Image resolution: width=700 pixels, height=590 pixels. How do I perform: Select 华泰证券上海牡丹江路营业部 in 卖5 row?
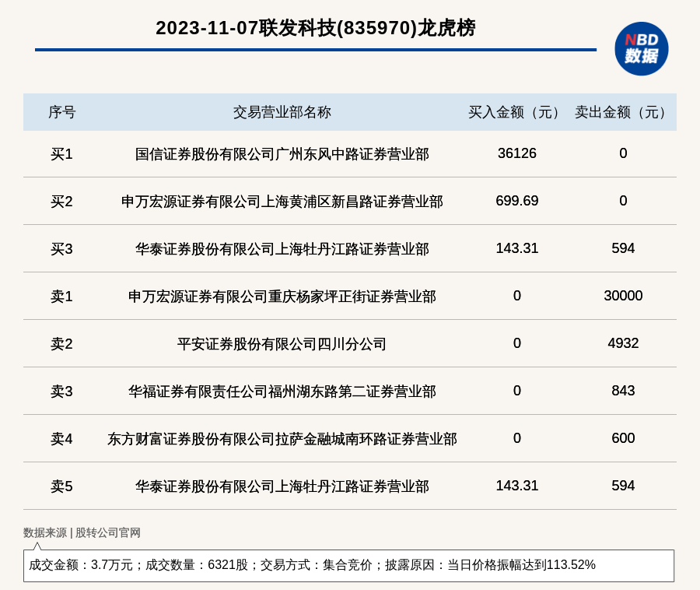coord(282,486)
